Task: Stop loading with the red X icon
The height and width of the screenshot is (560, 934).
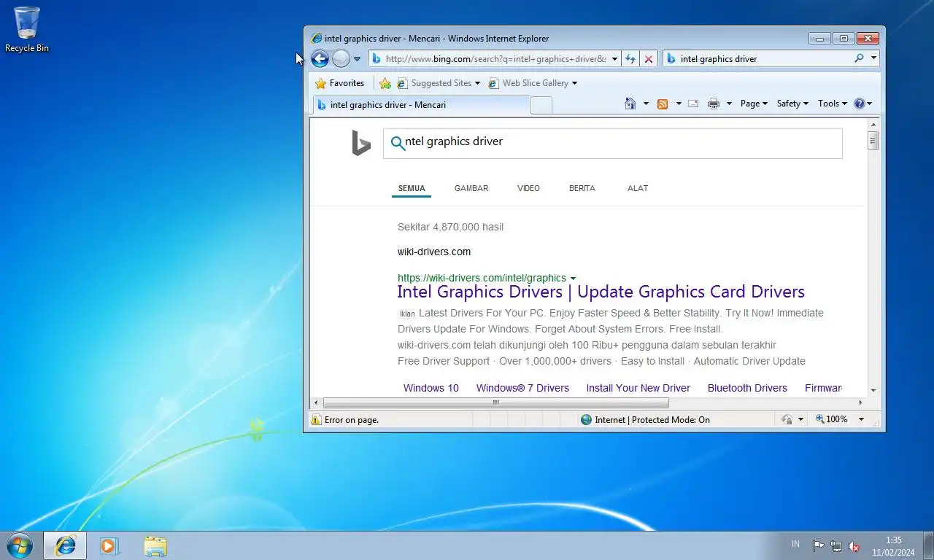Action: tap(648, 59)
